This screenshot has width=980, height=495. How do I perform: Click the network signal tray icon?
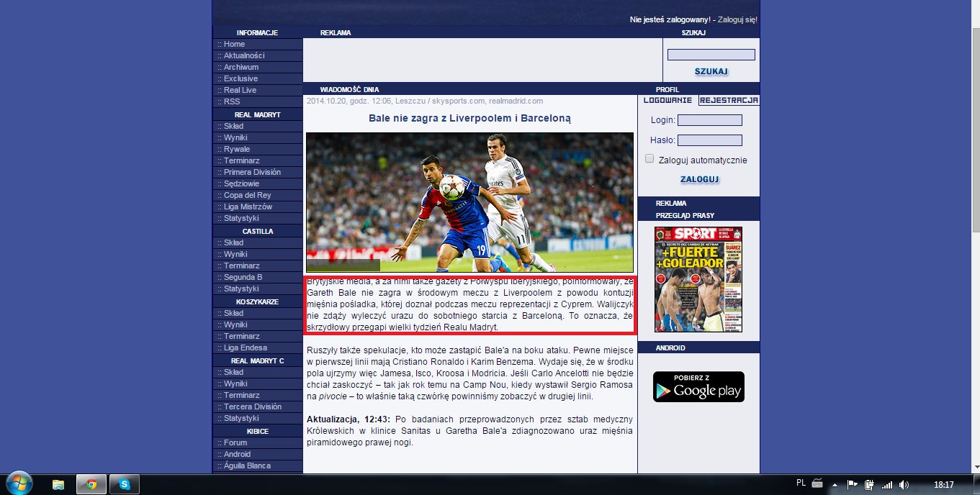click(887, 484)
